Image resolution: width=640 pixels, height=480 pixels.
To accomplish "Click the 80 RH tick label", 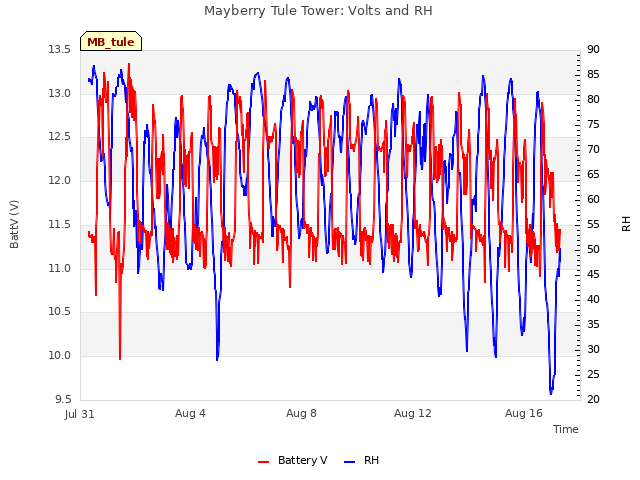I will tap(593, 99).
